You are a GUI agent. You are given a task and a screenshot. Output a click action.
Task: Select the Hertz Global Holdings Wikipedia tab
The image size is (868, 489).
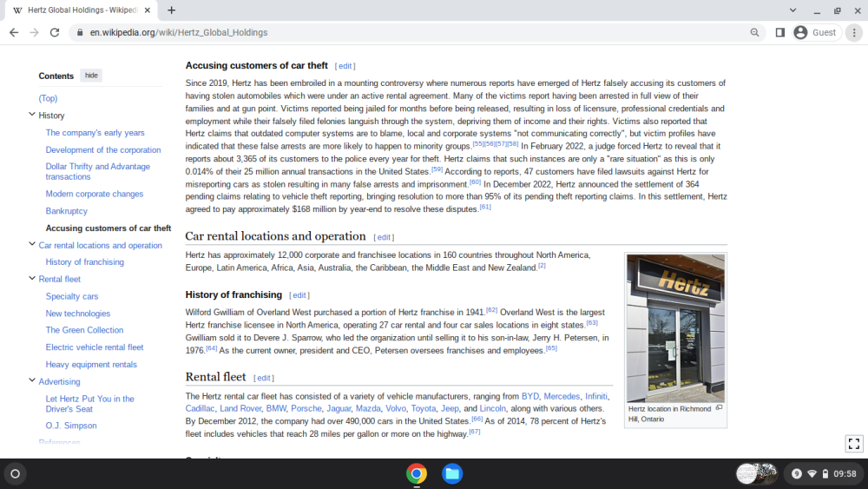pos(82,10)
